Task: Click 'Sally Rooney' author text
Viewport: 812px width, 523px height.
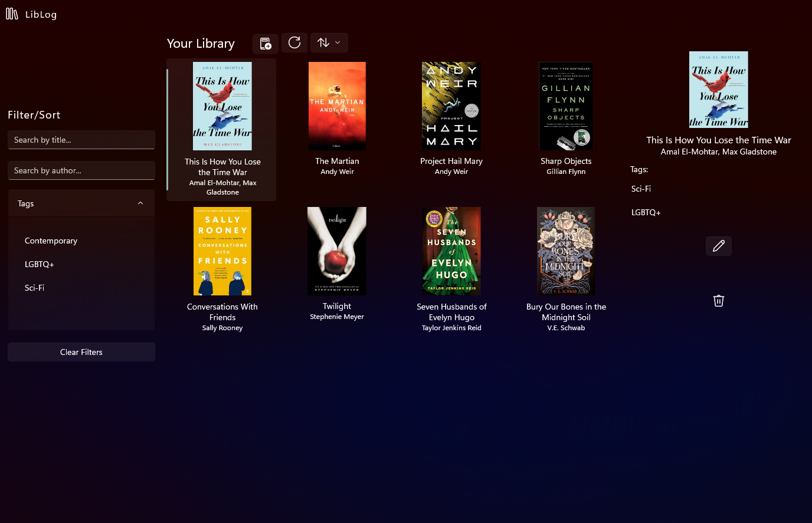Action: point(222,328)
